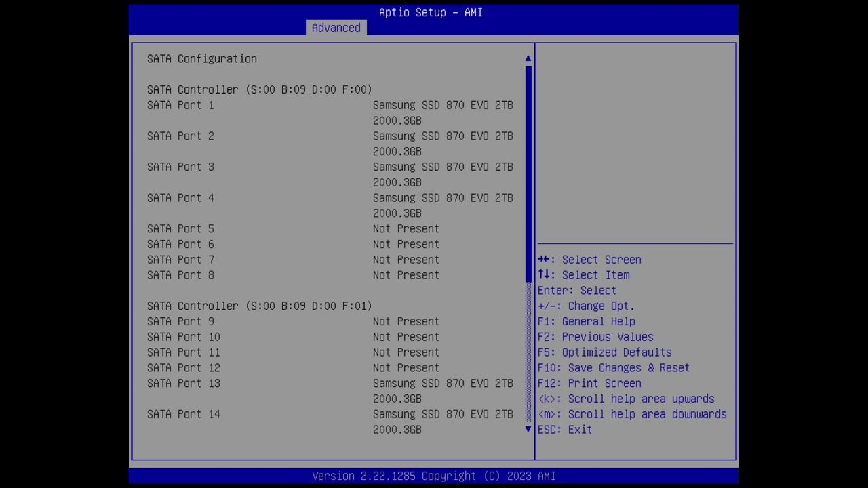Click the dark scrollbar thumb
This screenshot has height=488, width=868.
point(528,173)
